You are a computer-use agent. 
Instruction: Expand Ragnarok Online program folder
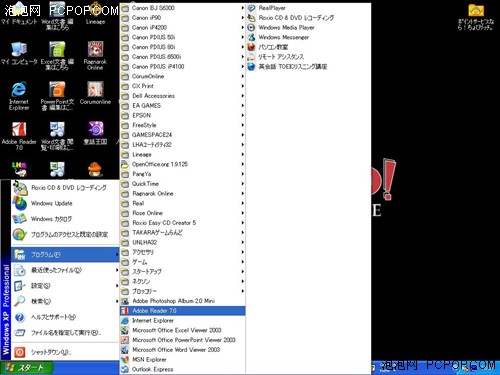[x=183, y=193]
